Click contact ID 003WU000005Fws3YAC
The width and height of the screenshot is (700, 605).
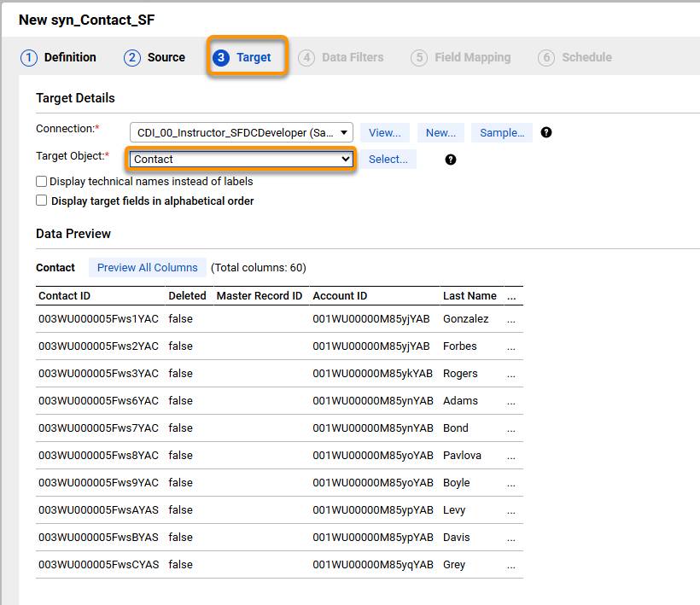(98, 374)
